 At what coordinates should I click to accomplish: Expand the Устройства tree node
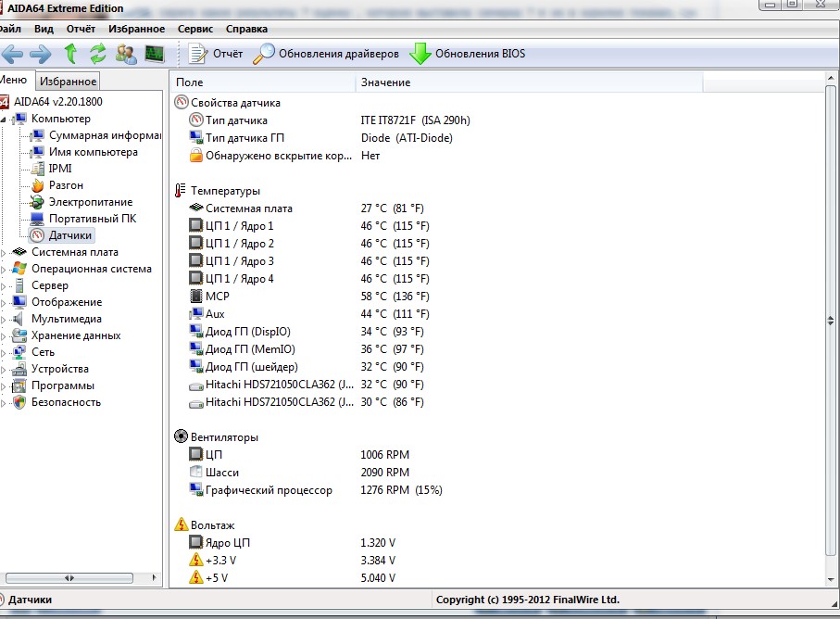tap(3, 369)
